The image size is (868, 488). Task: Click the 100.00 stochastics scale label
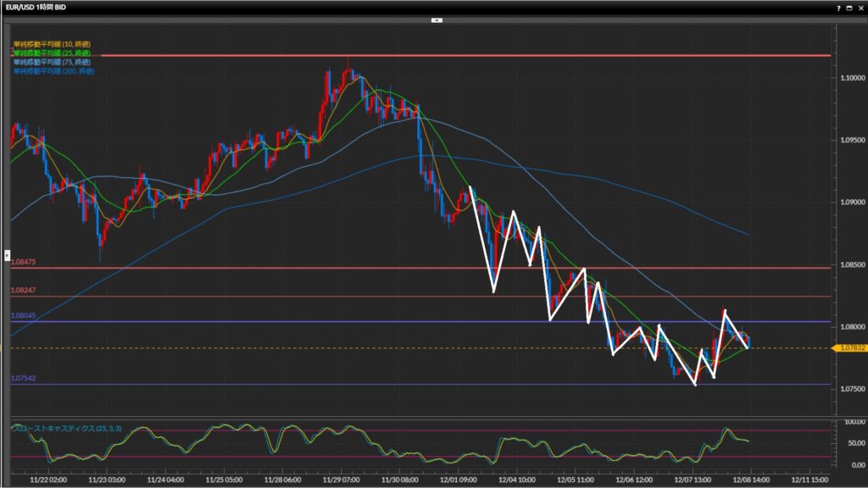[x=850, y=421]
